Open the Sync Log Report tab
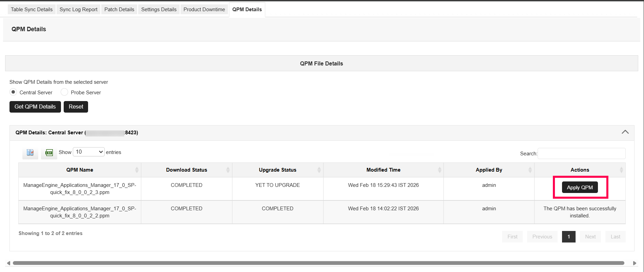Screen dimensions: 644x272 pos(79,9)
